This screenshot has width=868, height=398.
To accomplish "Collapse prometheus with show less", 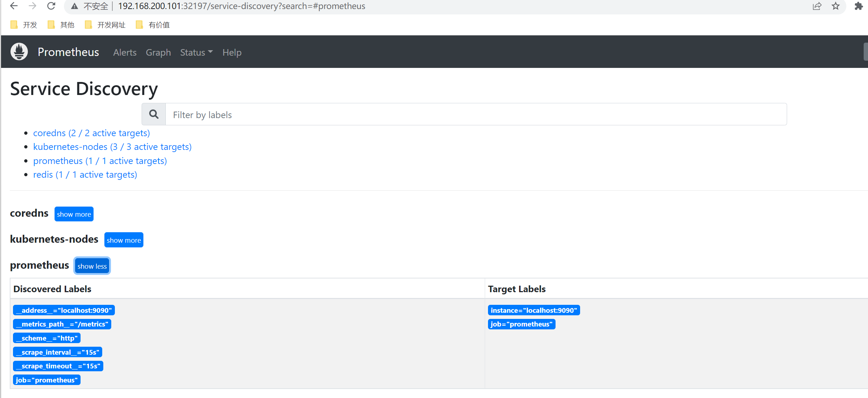I will (92, 266).
